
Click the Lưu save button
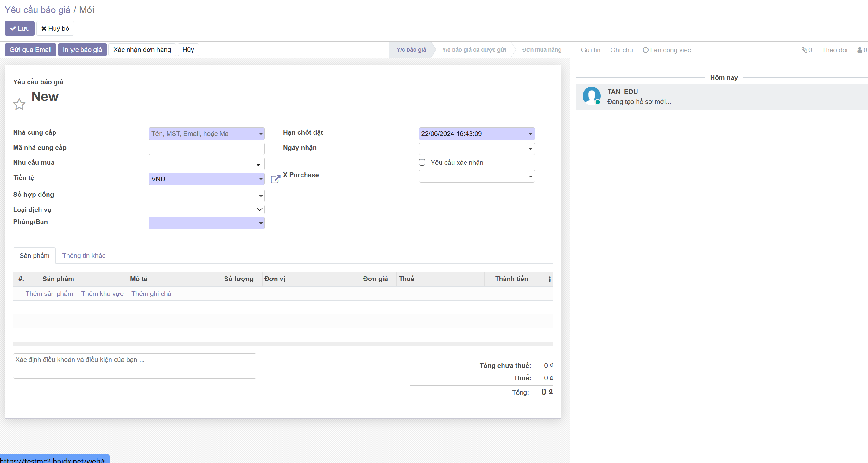(20, 29)
